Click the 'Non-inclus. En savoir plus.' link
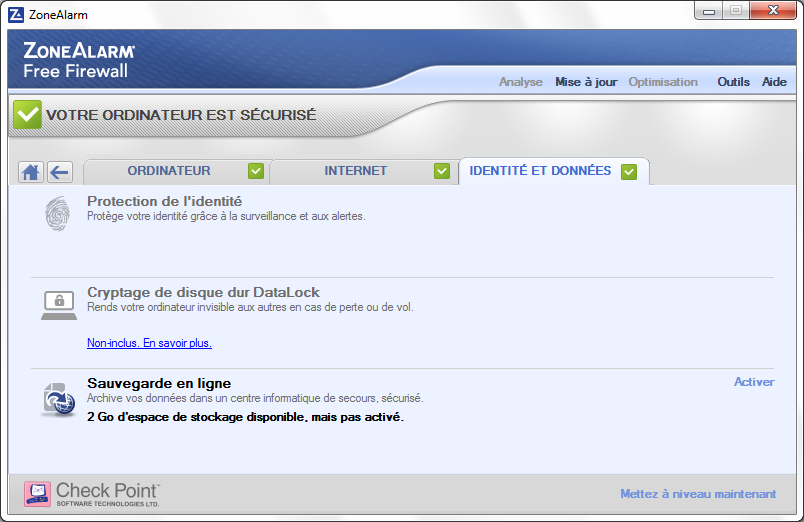This screenshot has height=522, width=804. [x=149, y=343]
